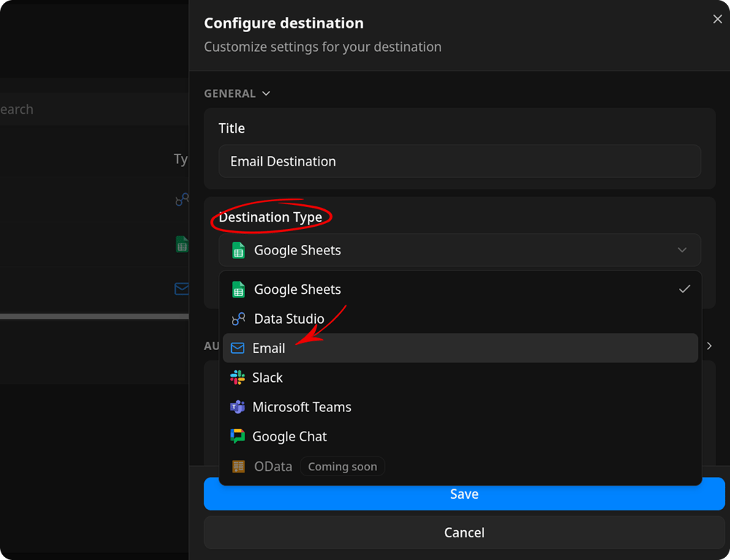Close the Configure destination panel
This screenshot has height=560, width=730.
click(x=718, y=19)
